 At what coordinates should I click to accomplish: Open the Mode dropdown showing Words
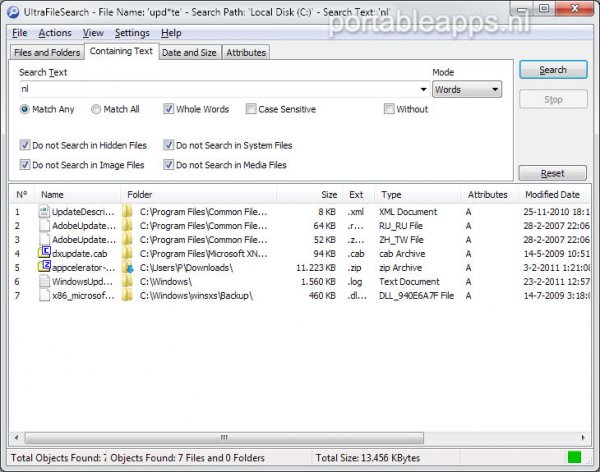click(x=466, y=90)
